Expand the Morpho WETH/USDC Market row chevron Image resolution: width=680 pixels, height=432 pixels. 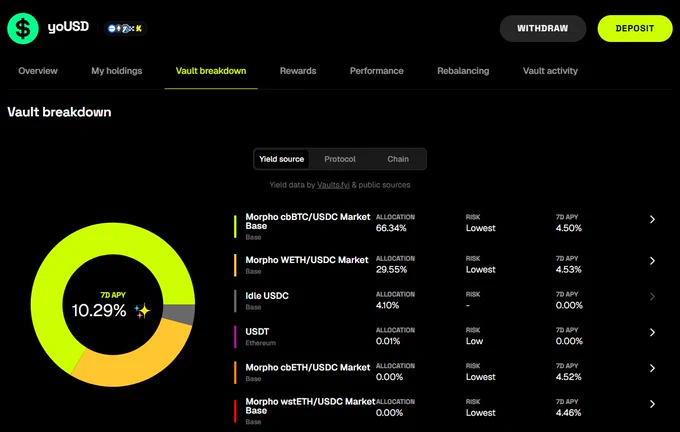pos(652,261)
